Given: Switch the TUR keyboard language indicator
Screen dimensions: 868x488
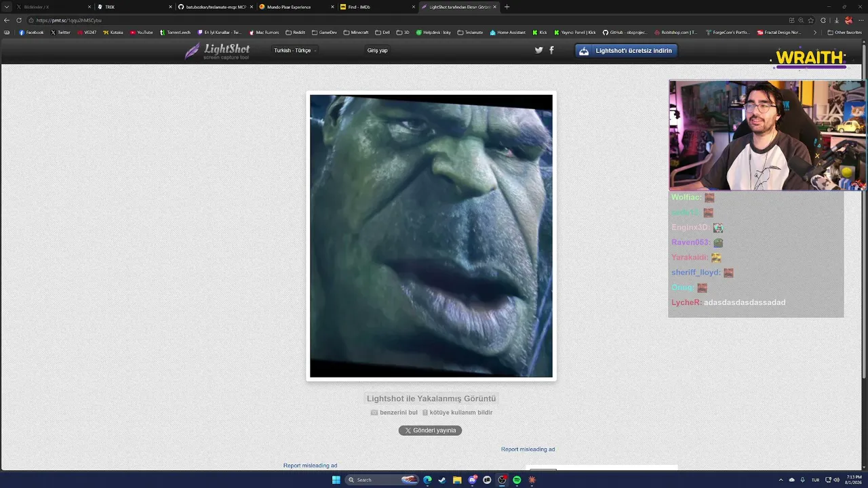Looking at the screenshot, I should point(816,480).
